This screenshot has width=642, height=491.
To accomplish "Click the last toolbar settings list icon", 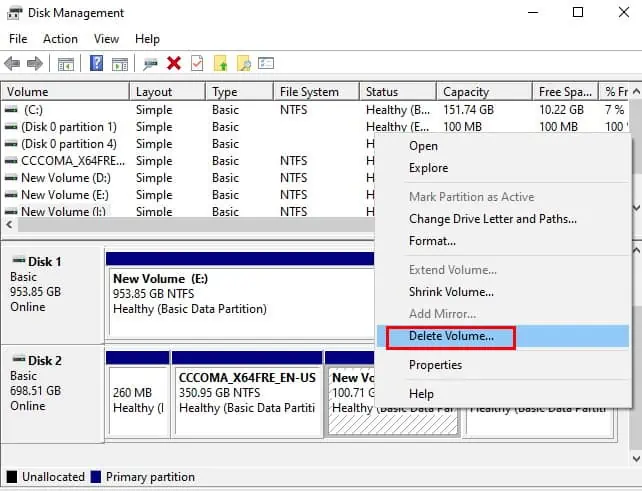I will click(x=266, y=63).
